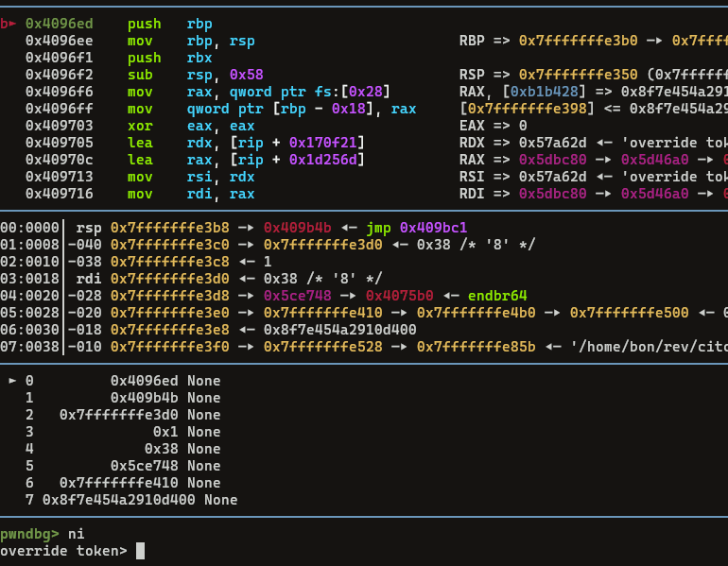The image size is (728, 566).
Task: Click backtrace frame 3 value 0x1
Action: [x=165, y=432]
